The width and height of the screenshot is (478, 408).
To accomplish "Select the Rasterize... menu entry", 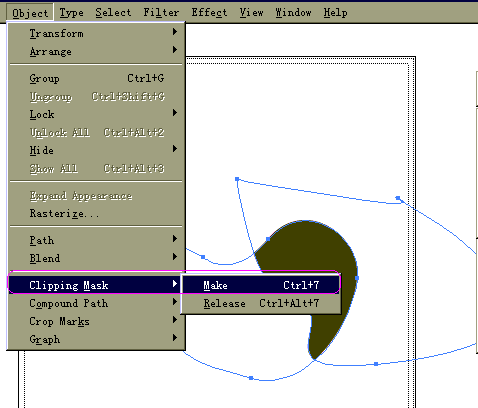I will point(96,213).
